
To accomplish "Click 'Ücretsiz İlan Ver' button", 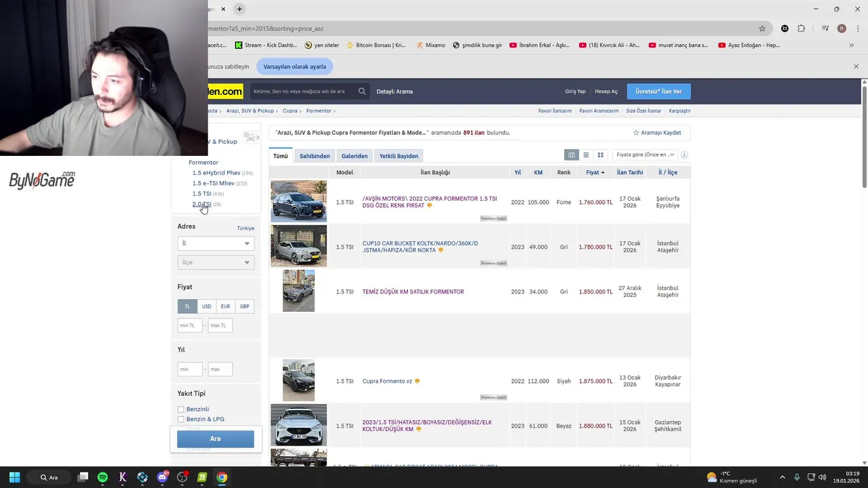I will pos(658,91).
